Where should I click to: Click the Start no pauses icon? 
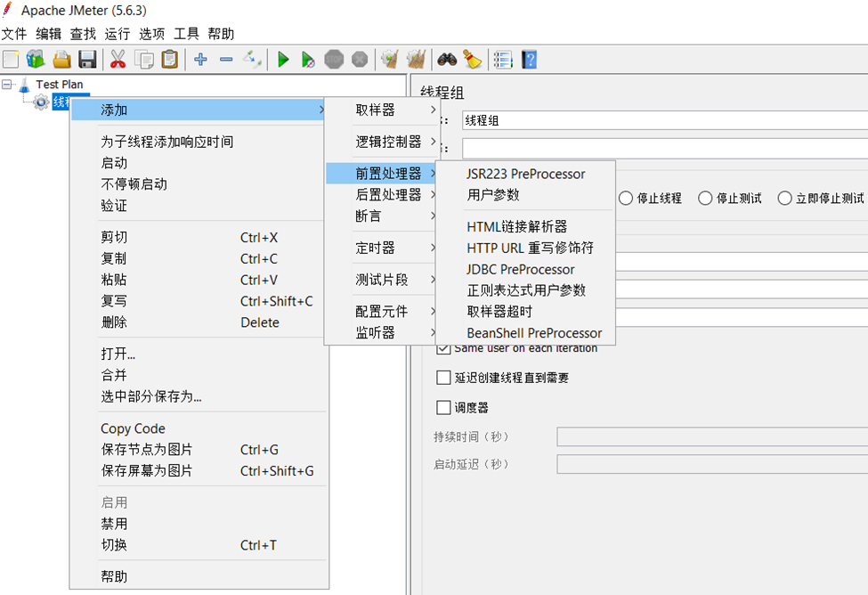coord(308,60)
